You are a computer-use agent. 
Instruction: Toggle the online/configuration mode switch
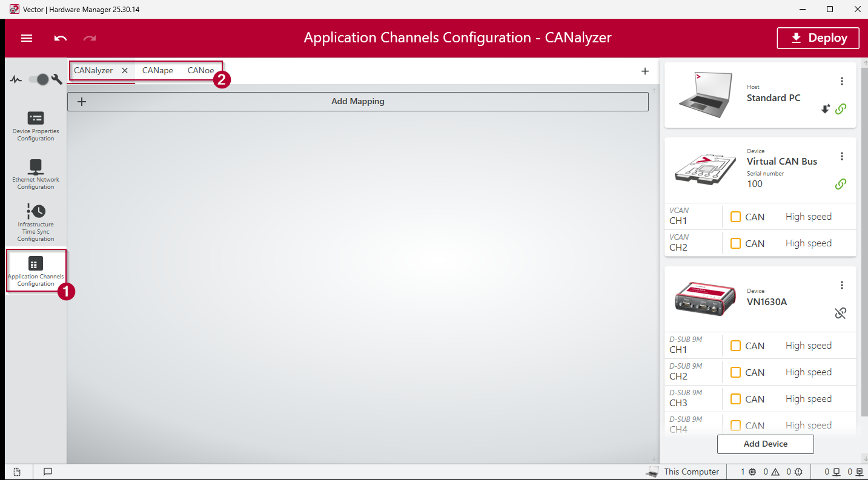point(39,79)
